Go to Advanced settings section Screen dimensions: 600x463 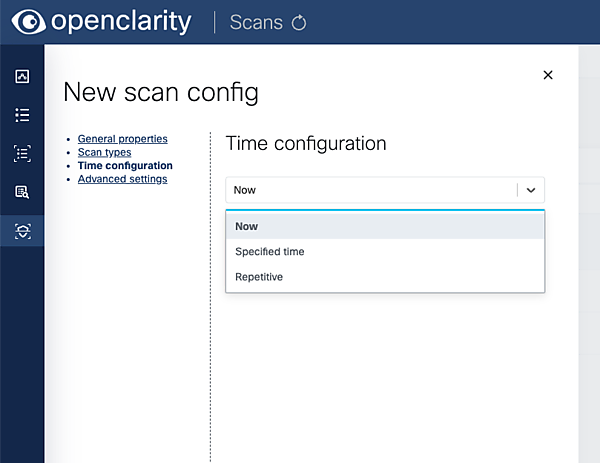[x=122, y=179]
